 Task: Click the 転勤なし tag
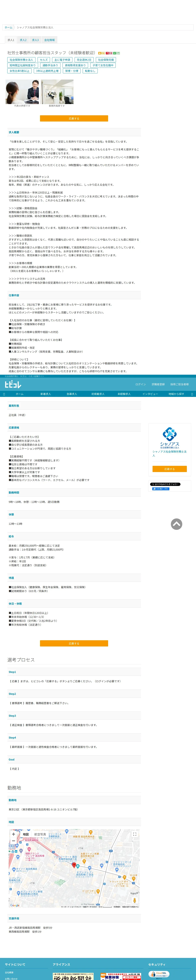(90, 71)
